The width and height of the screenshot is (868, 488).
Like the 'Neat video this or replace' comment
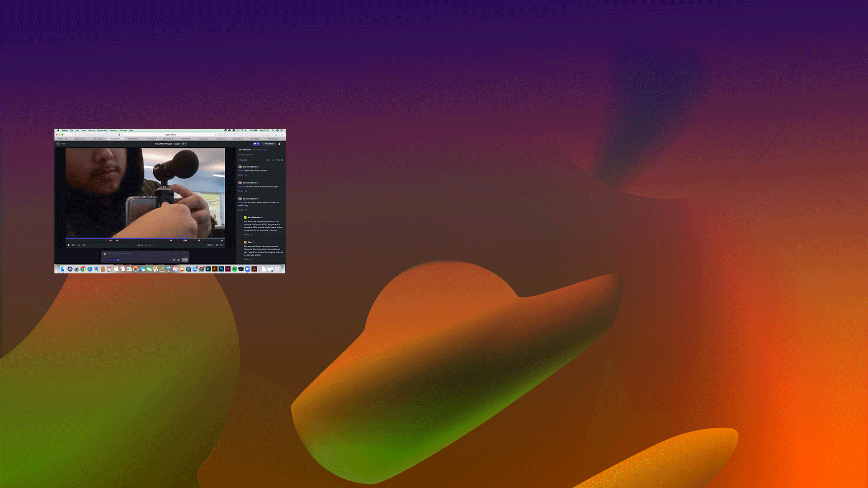coord(246,175)
